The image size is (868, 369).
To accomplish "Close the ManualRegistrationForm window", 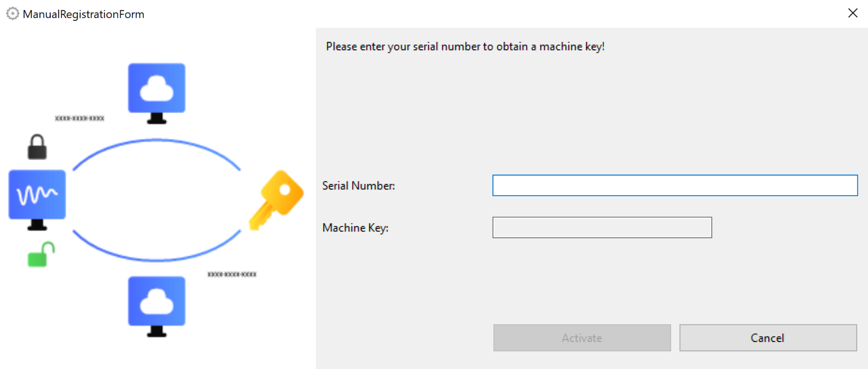I will point(853,13).
